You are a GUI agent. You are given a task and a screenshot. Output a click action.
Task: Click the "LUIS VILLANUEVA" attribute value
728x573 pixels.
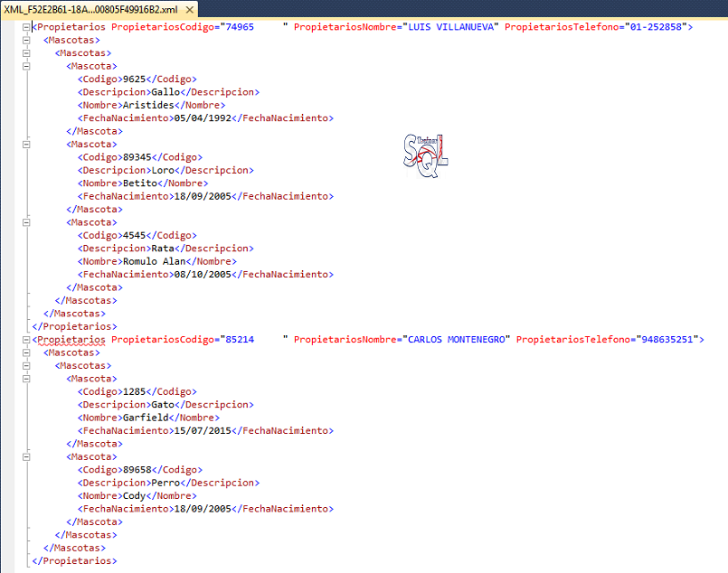pos(449,27)
